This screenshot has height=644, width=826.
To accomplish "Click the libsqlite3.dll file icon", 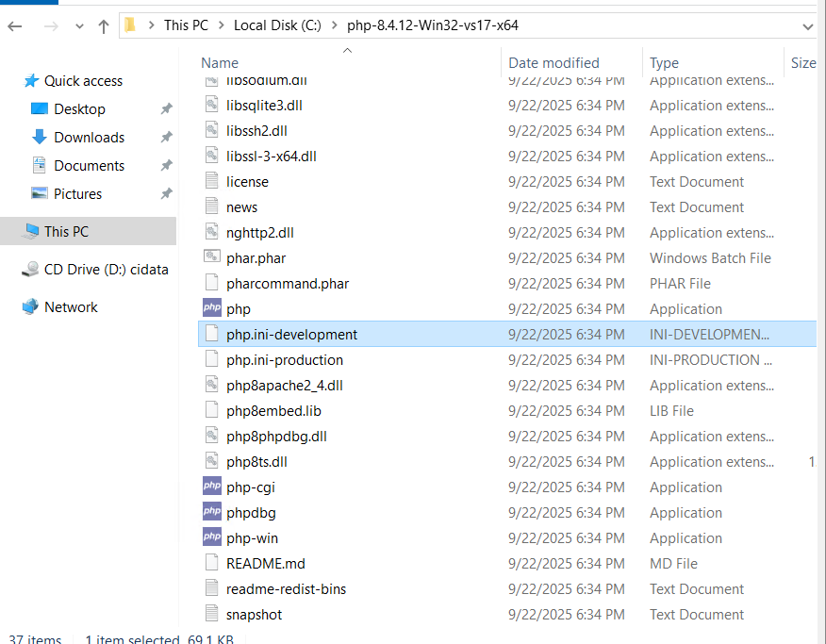I will point(212,105).
